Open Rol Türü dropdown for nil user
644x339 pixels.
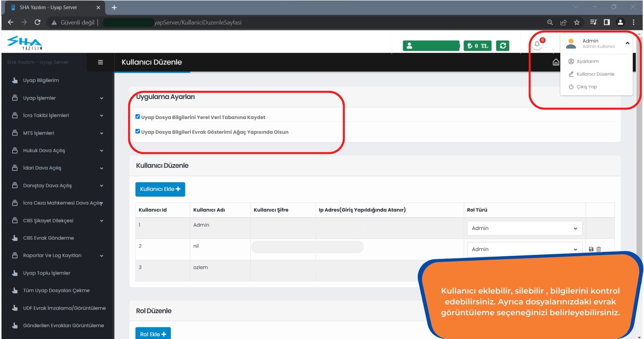(524, 249)
